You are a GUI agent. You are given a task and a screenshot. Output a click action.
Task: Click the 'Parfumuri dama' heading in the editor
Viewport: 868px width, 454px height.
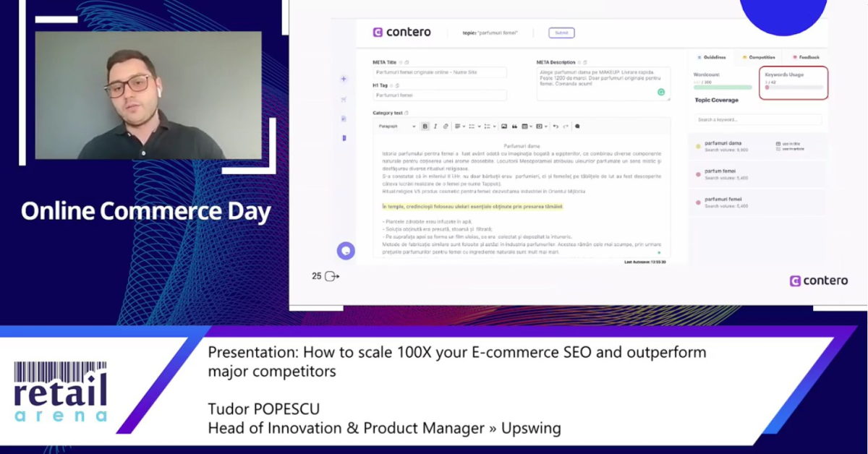pyautogui.click(x=522, y=146)
